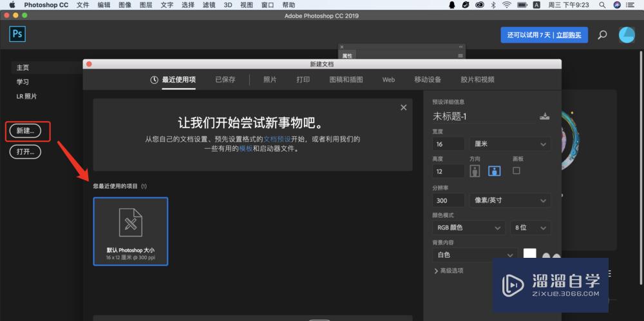Open the resolution unit 像素/英寸 dropdown

[x=510, y=200]
